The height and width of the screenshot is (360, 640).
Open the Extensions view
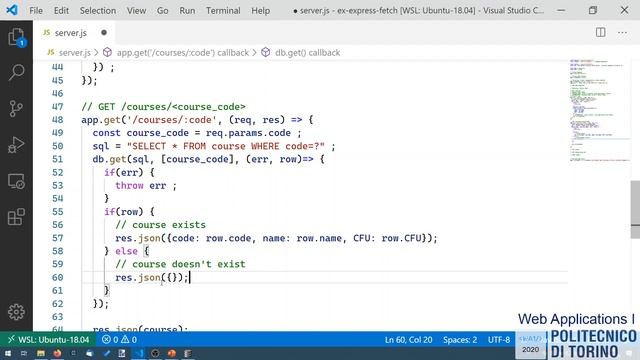[x=16, y=217]
